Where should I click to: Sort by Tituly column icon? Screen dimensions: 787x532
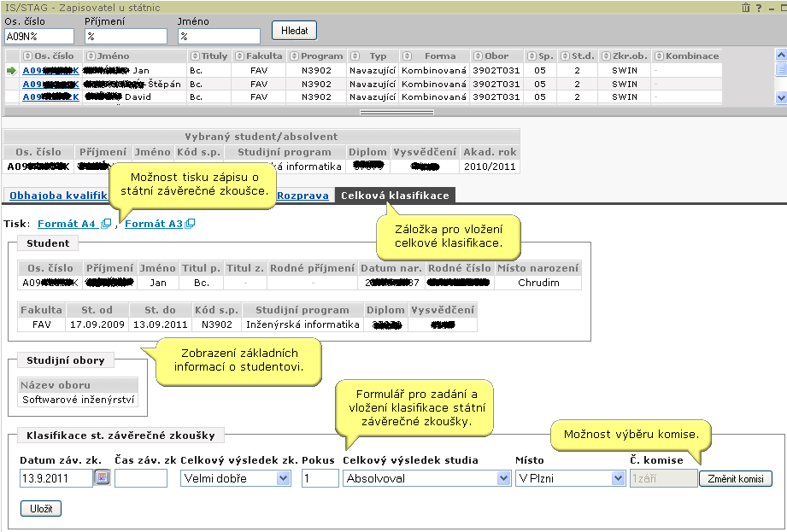[x=195, y=56]
